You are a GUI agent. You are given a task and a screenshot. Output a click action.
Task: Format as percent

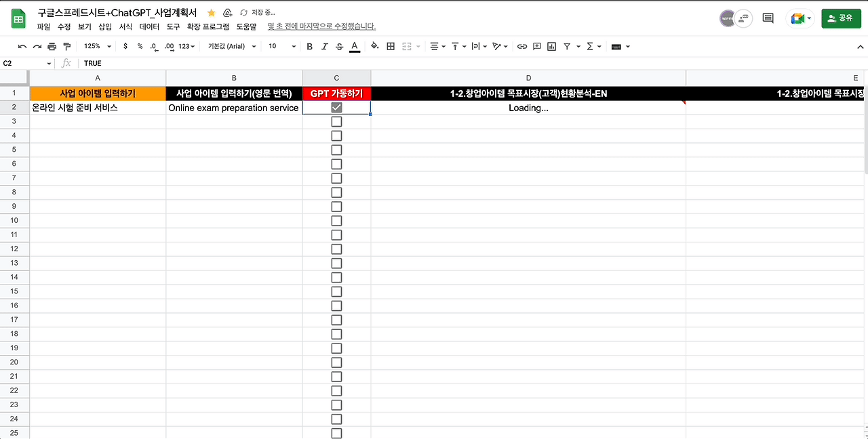click(x=140, y=46)
